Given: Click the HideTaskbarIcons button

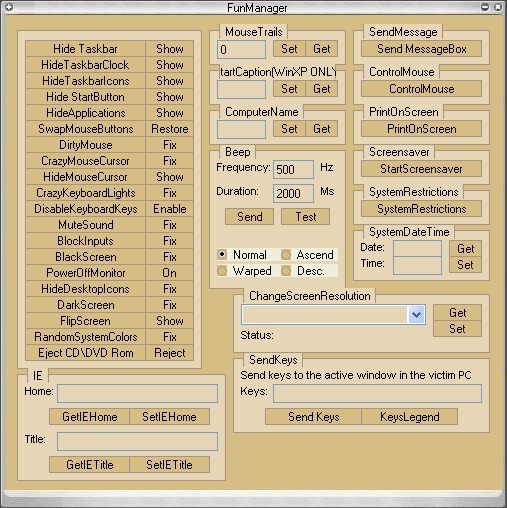Looking at the screenshot, I should tap(85, 81).
